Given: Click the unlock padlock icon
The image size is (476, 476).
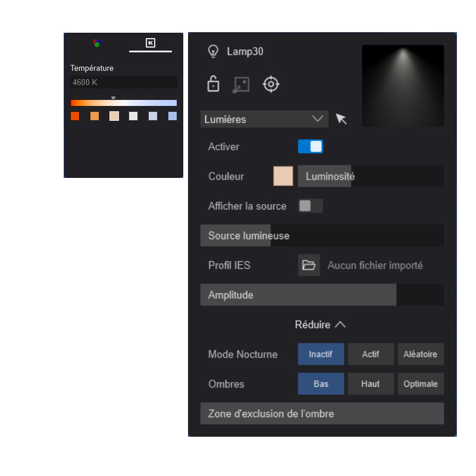Looking at the screenshot, I should (213, 84).
